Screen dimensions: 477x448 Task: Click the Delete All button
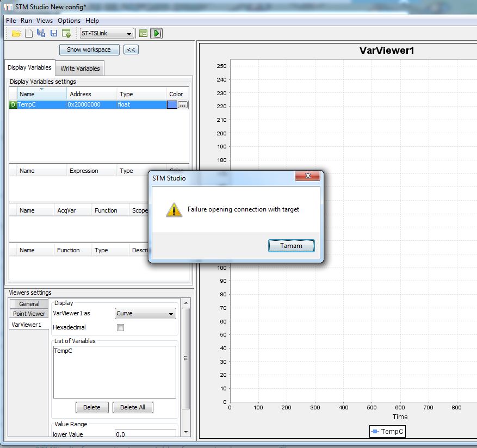[x=133, y=407]
